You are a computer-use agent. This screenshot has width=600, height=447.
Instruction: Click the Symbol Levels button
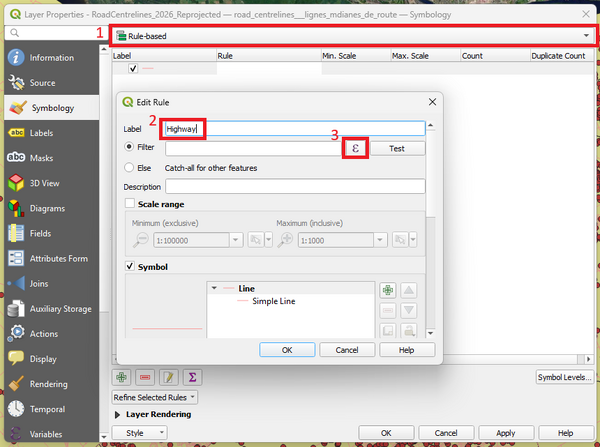click(565, 377)
